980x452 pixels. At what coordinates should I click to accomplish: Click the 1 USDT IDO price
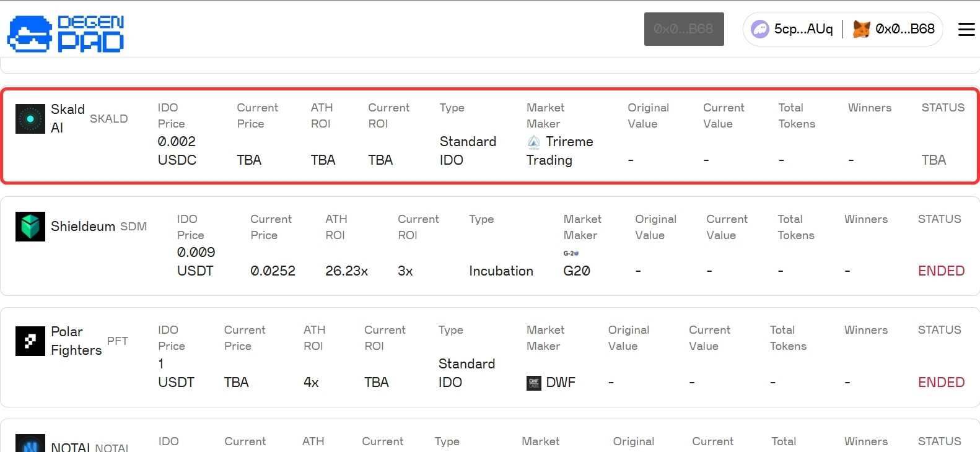coord(176,373)
